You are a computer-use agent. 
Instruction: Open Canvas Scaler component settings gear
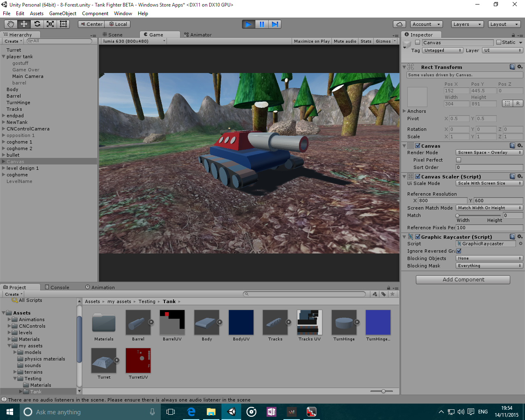tap(520, 176)
